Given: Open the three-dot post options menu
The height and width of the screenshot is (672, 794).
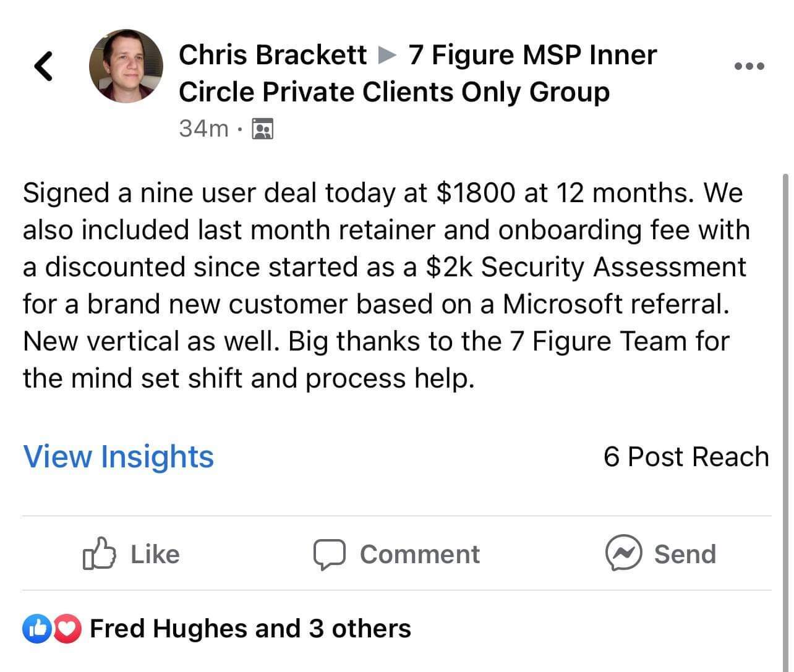Looking at the screenshot, I should 749,66.
